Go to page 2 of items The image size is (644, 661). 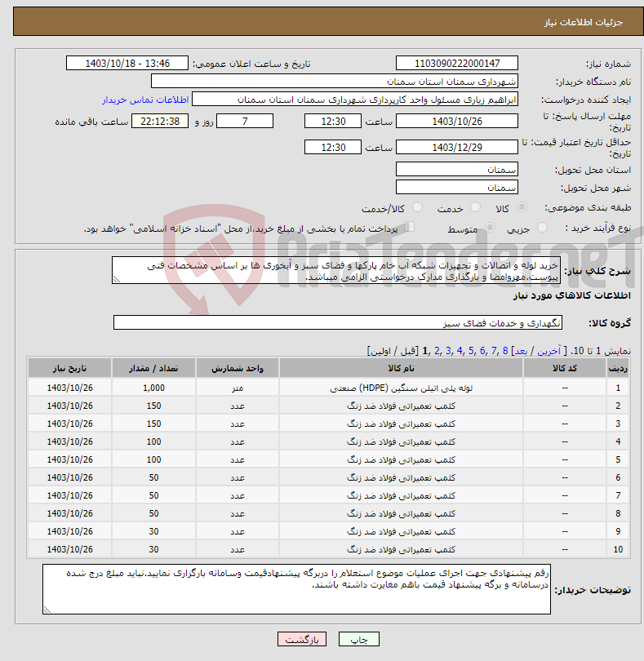point(437,351)
